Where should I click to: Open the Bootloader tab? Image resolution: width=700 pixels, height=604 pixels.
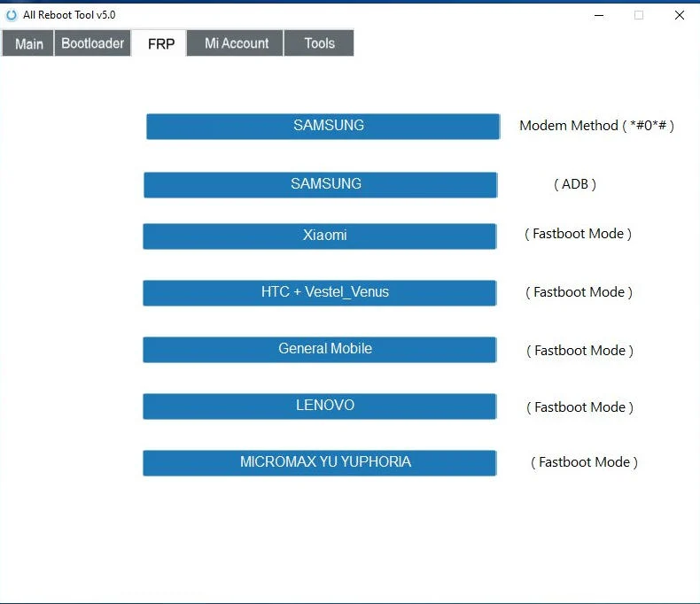point(92,43)
